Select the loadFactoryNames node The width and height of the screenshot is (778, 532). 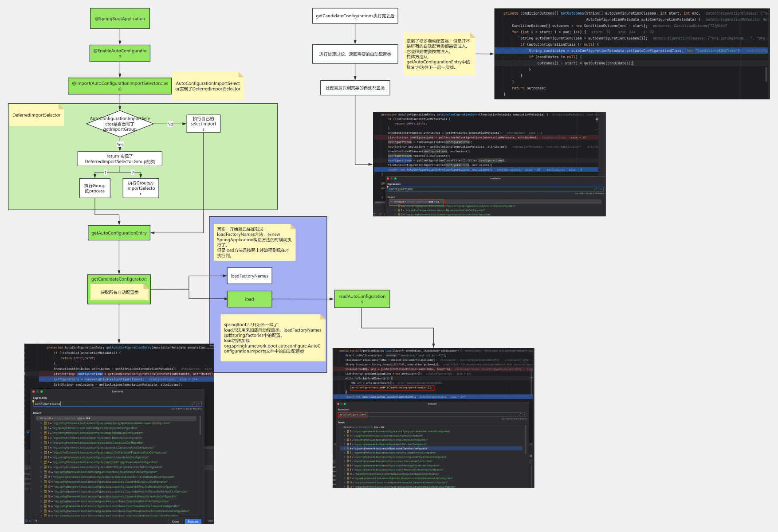[249, 276]
